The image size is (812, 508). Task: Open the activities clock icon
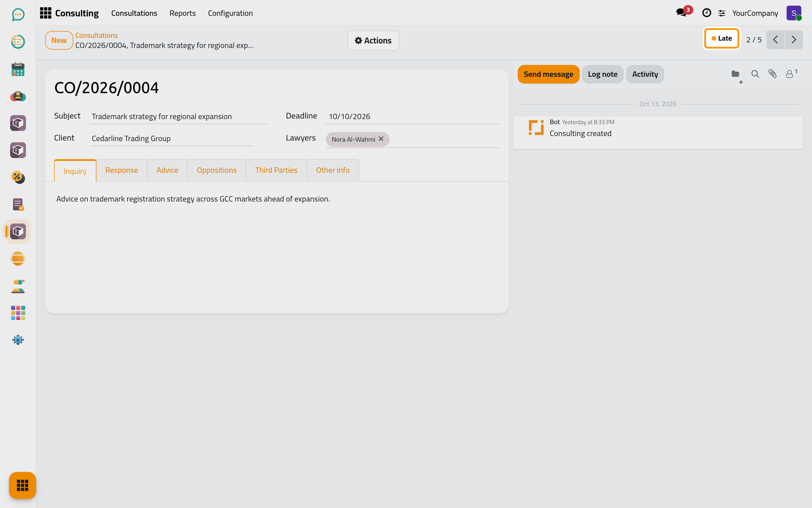[x=706, y=13]
